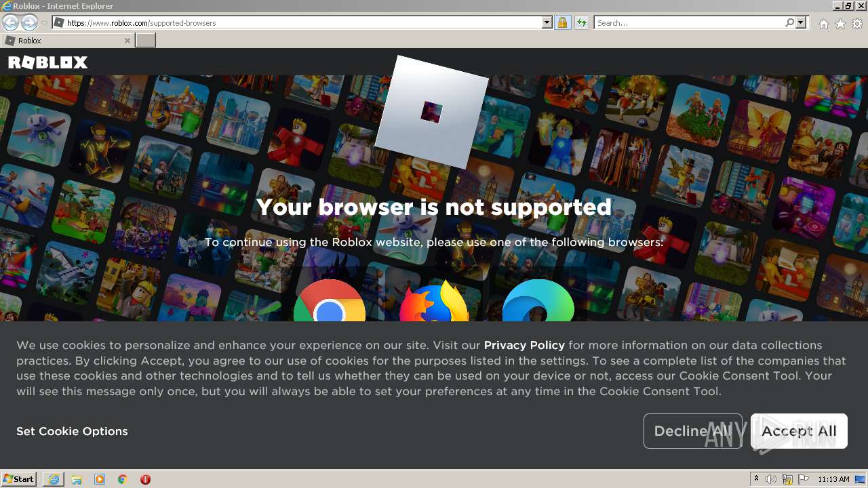Go forward with browser Forward arrow
The height and width of the screenshot is (488, 868).
pos(29,23)
